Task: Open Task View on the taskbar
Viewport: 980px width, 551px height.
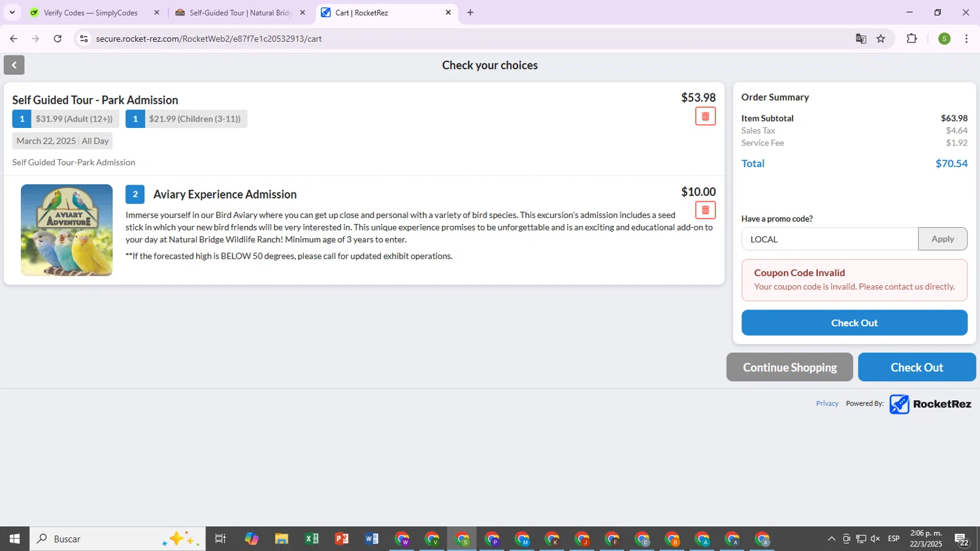Action: tap(220, 539)
